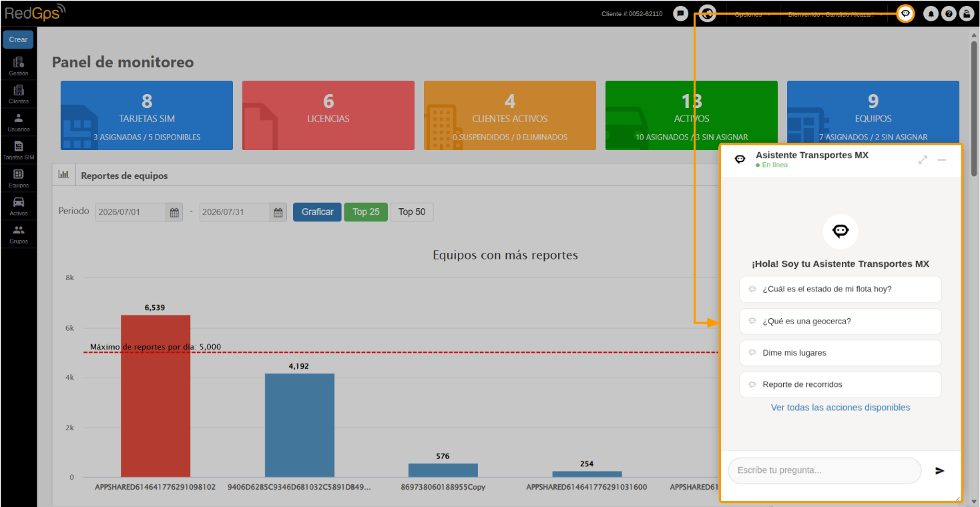Minimize the Asistente Transportes MX chat
Viewport: 980px width, 507px height.
tap(942, 160)
